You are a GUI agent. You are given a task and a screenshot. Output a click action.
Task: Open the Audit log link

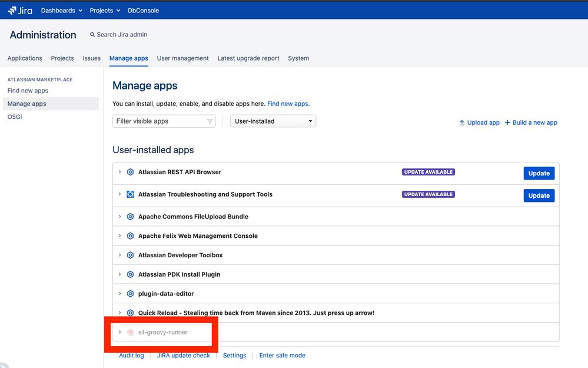(x=131, y=355)
